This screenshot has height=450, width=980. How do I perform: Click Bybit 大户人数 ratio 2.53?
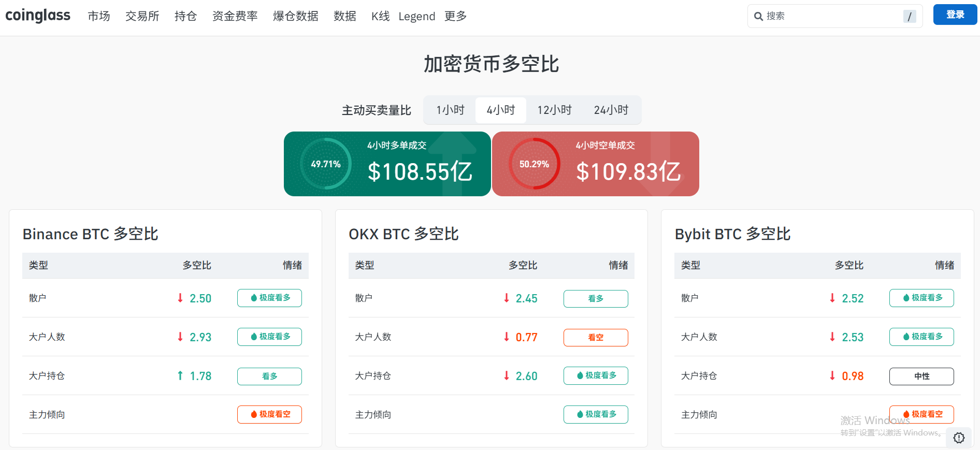click(853, 337)
